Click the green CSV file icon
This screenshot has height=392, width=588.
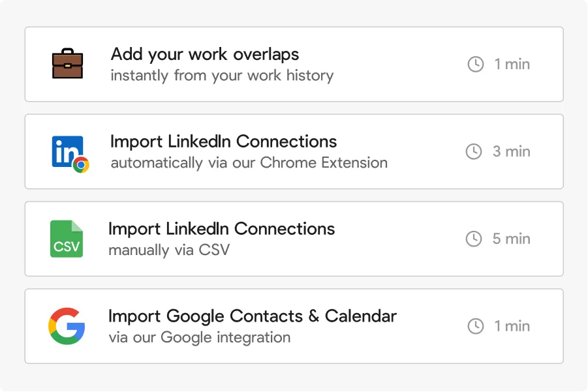(67, 239)
